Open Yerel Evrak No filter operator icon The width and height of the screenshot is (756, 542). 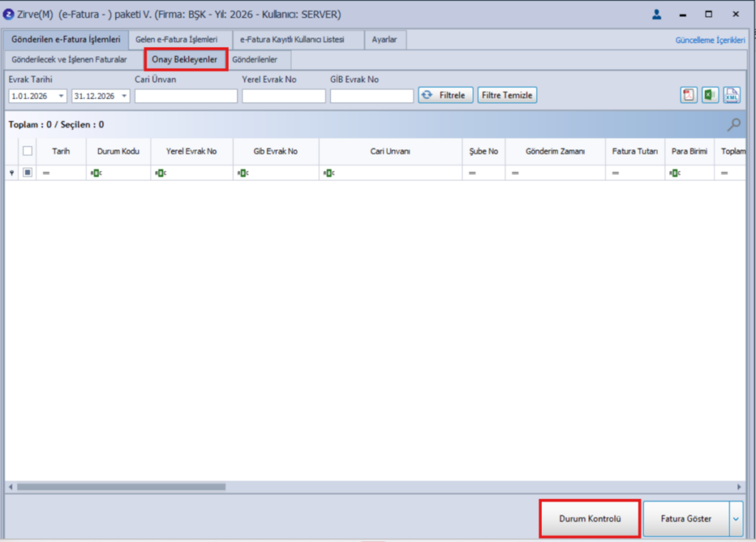pos(160,173)
